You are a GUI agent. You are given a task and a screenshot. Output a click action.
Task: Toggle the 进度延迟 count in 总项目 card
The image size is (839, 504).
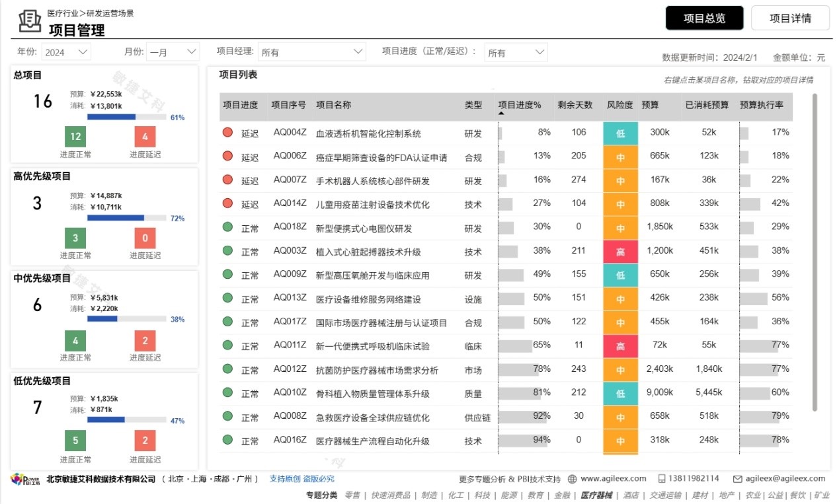point(145,137)
